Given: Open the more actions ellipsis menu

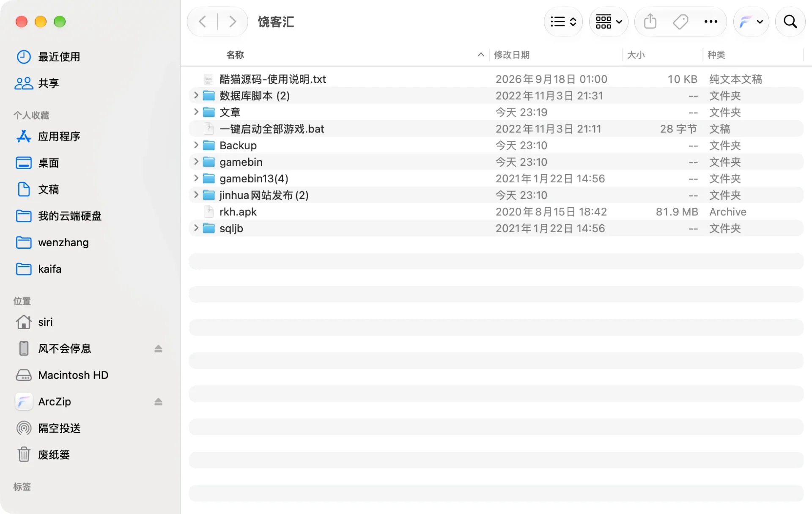Looking at the screenshot, I should tap(710, 22).
